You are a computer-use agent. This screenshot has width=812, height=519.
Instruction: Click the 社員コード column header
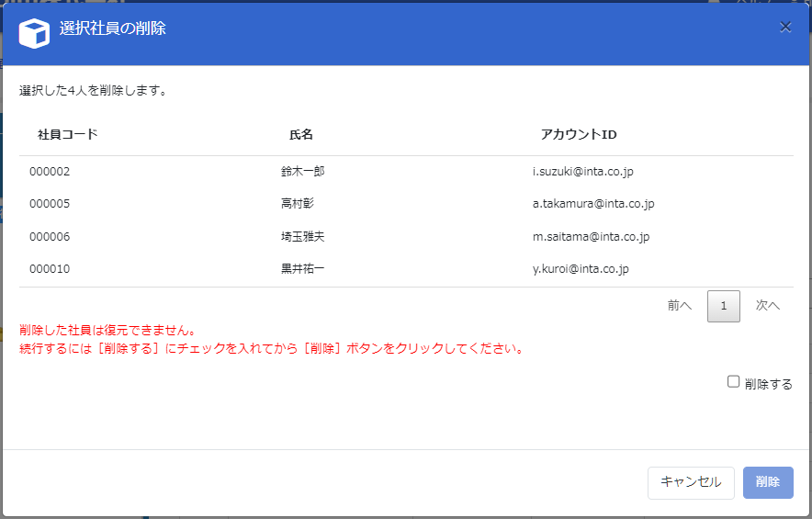click(x=67, y=135)
